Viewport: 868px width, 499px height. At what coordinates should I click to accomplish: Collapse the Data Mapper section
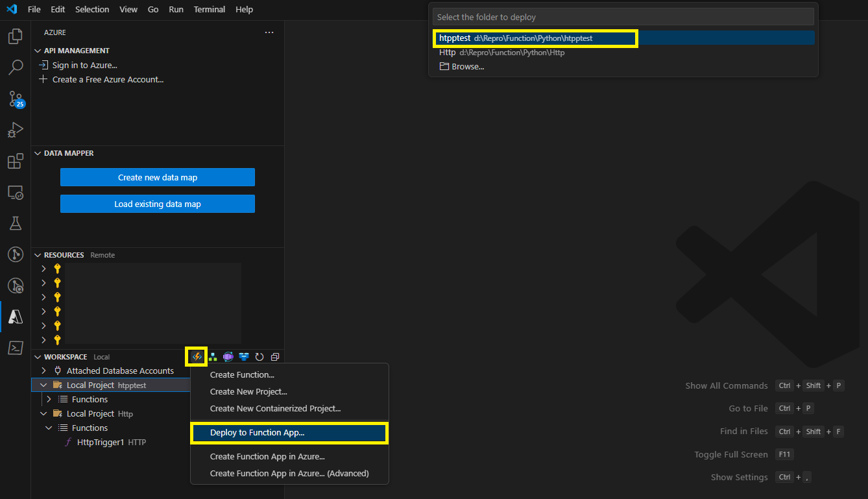pyautogui.click(x=38, y=153)
